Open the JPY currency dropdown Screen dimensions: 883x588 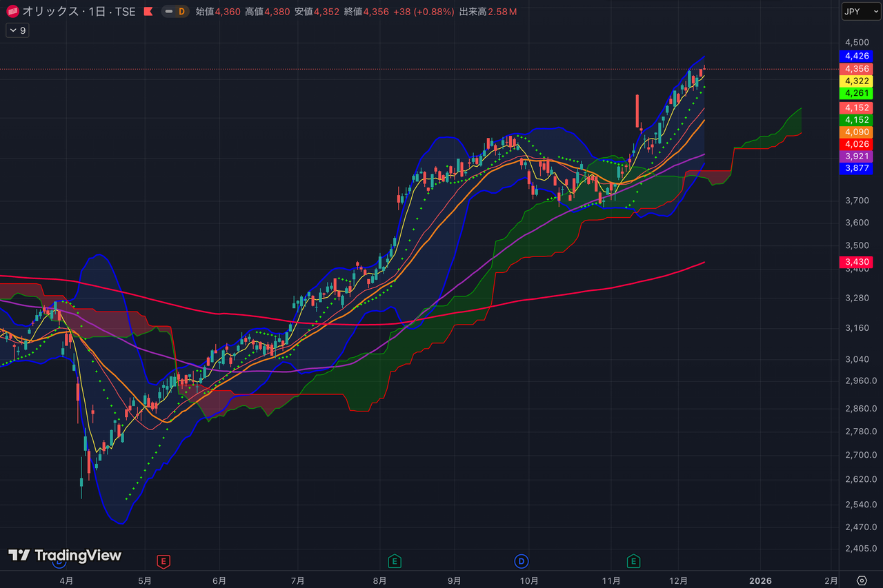[860, 12]
